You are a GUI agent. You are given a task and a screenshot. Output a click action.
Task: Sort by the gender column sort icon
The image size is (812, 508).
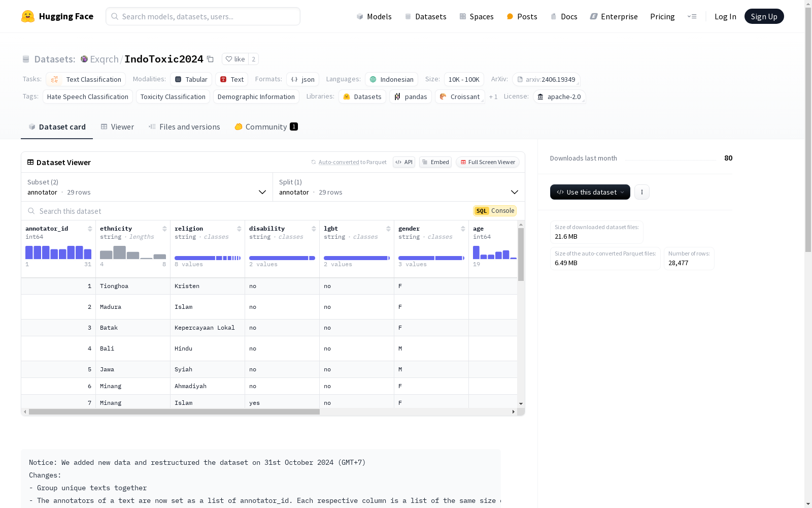(463, 229)
